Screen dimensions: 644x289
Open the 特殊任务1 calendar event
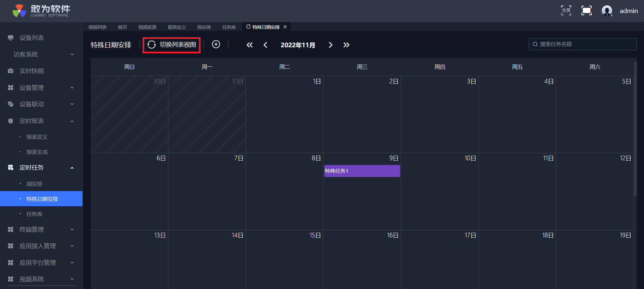point(362,171)
